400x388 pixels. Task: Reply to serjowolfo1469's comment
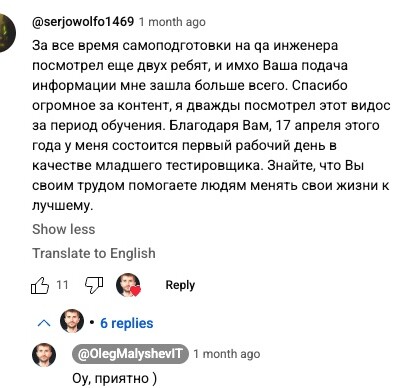pyautogui.click(x=180, y=285)
